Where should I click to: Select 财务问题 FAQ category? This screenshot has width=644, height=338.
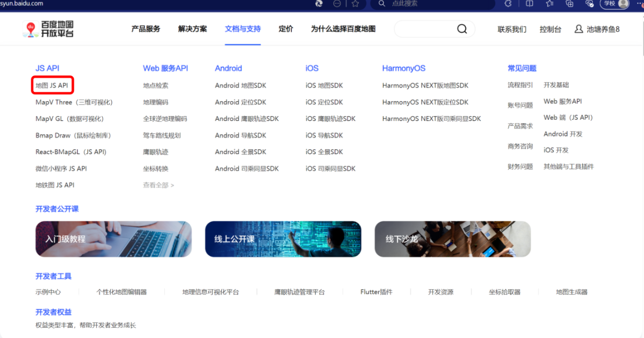[x=520, y=167]
